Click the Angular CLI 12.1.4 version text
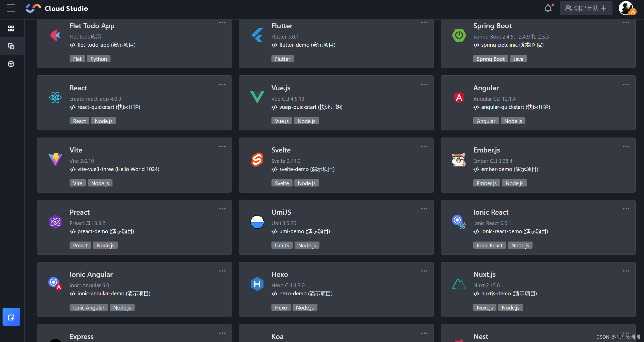The height and width of the screenshot is (342, 644). 494,99
